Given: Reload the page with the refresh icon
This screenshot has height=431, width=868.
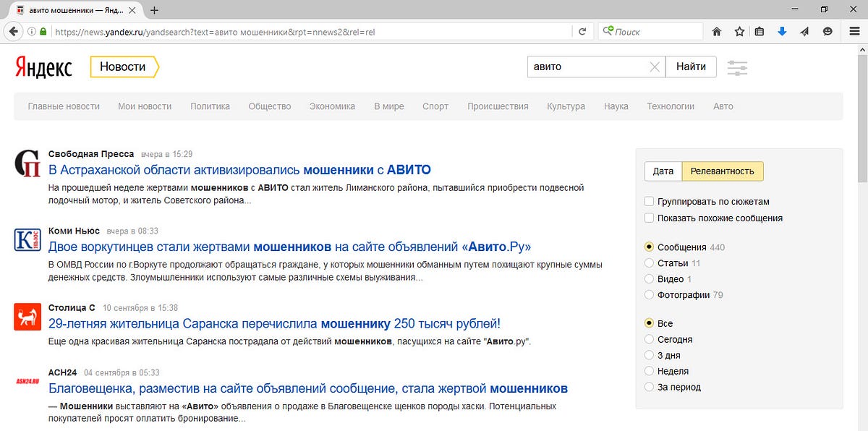Looking at the screenshot, I should 584,31.
